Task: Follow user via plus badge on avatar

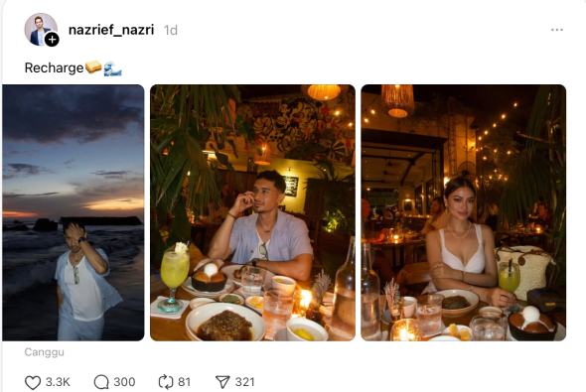Action: click(x=52, y=40)
